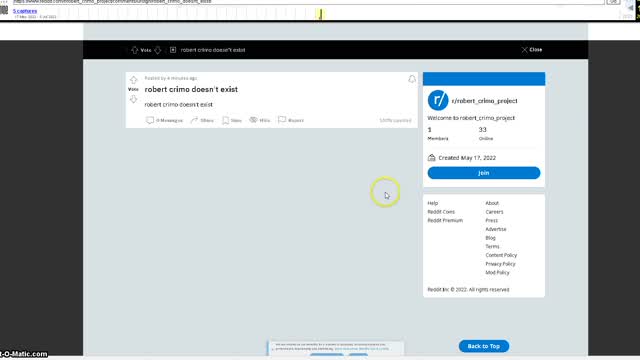Open the Content Policy link
The height and width of the screenshot is (360, 640).
tap(501, 255)
